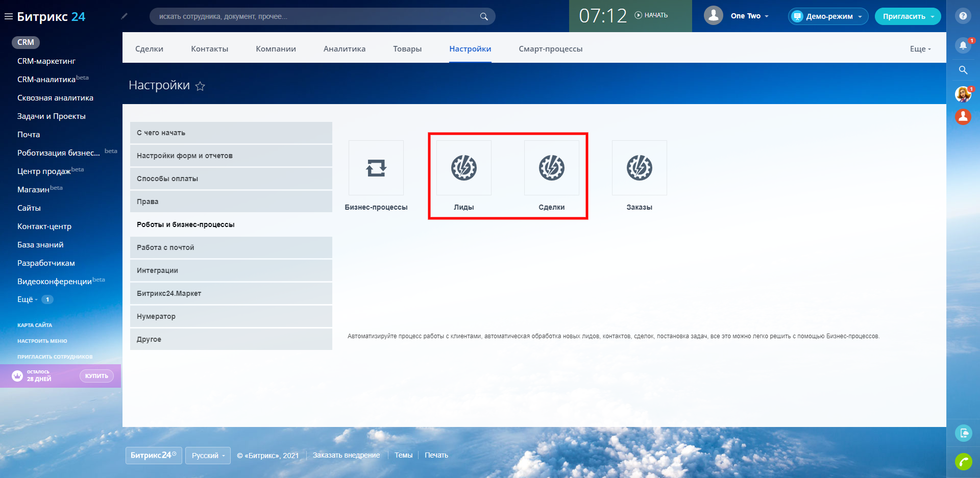Switch to the Контакты tab
The width and height of the screenshot is (980, 478).
coord(209,49)
